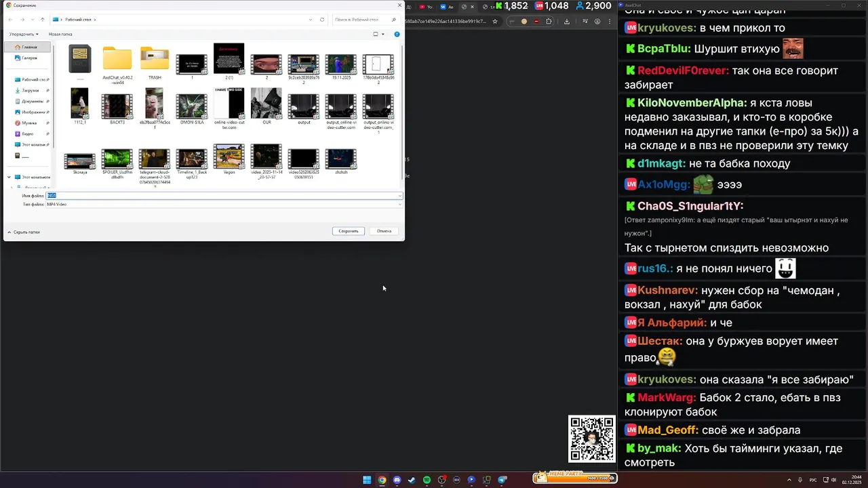Open the dialog help icon
Image resolution: width=868 pixels, height=488 pixels.
[397, 34]
